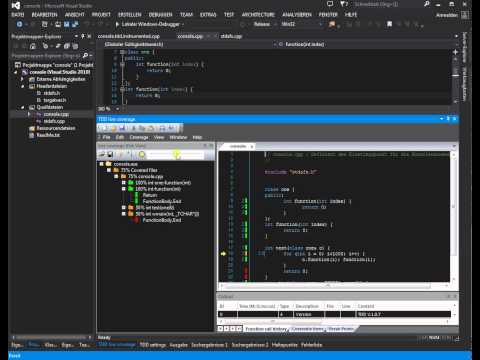Open the ARCHITEKTUR menu
480x360 pixels.
258,15
